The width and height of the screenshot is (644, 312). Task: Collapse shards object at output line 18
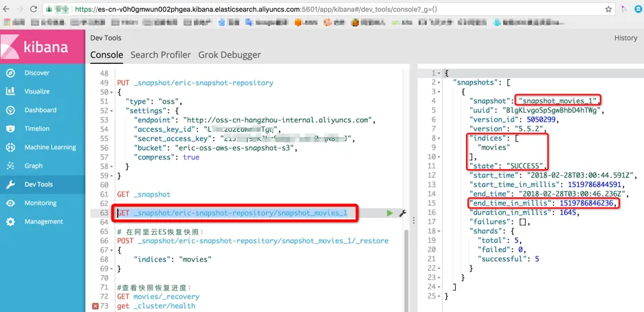point(441,231)
